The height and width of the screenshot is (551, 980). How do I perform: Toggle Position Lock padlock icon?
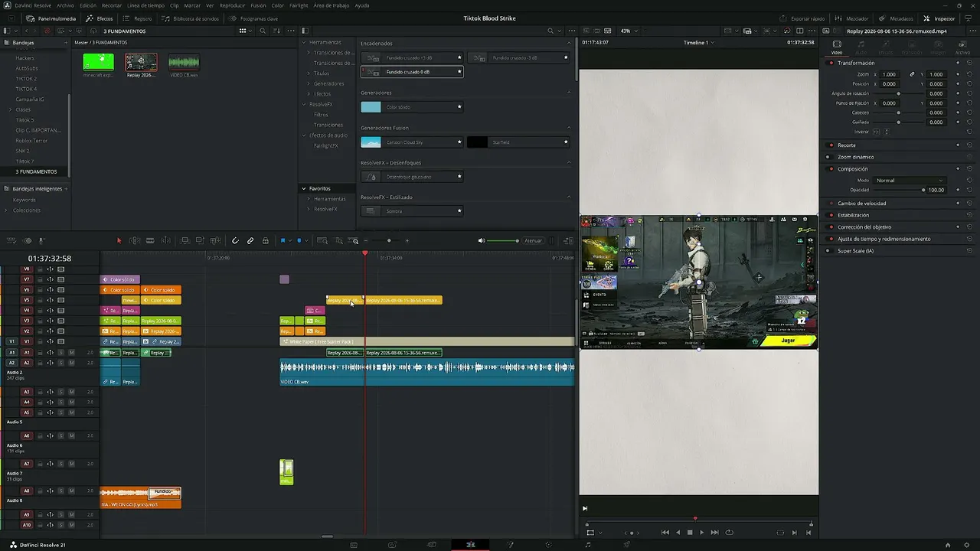(x=265, y=240)
